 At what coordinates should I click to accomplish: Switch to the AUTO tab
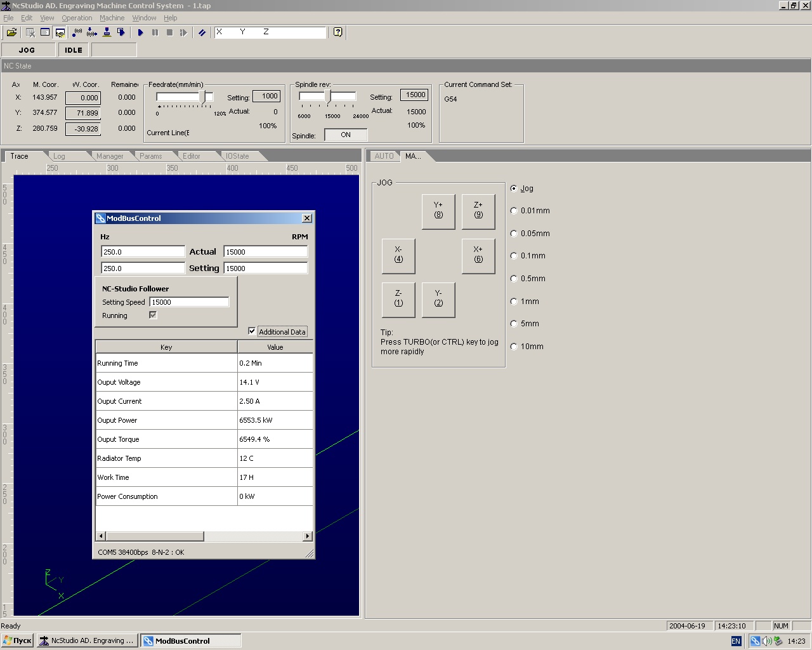coord(384,156)
